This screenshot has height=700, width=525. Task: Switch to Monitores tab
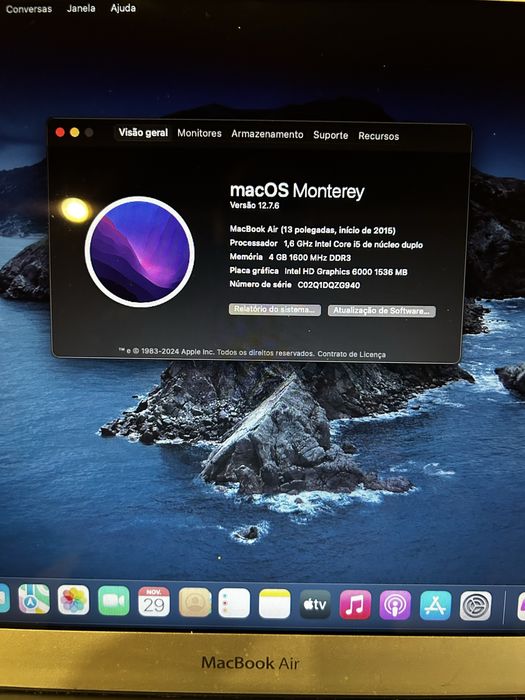pyautogui.click(x=199, y=133)
